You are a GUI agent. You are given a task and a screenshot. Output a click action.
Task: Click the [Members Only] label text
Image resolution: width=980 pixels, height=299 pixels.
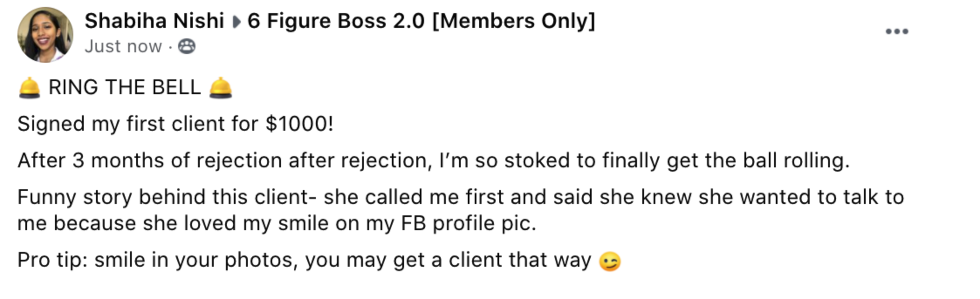[x=514, y=21]
